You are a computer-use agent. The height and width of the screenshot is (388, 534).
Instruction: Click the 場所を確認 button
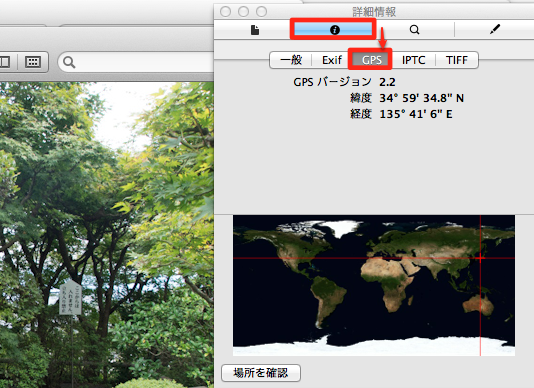click(x=261, y=373)
